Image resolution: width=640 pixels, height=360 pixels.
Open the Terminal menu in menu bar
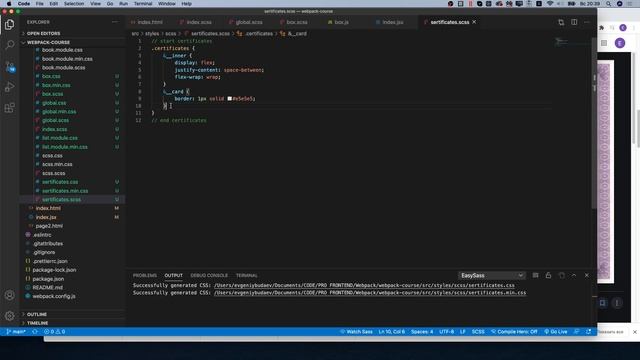(143, 4)
